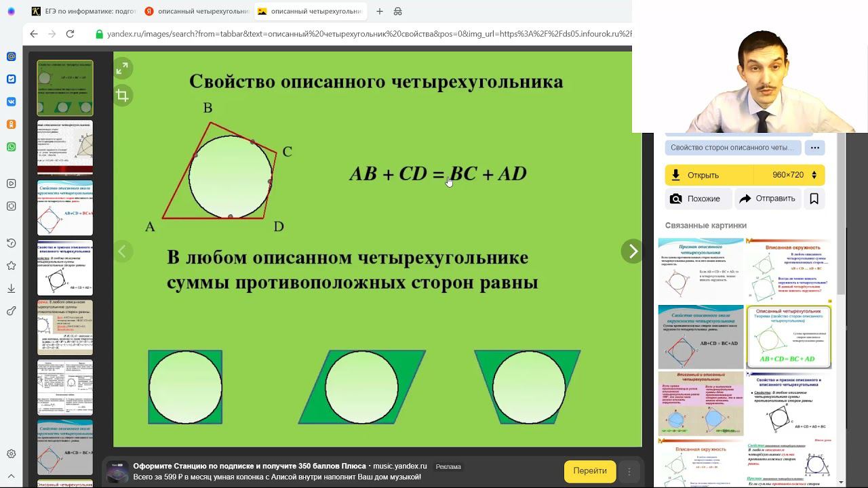Click the green padlock site security icon

100,34
